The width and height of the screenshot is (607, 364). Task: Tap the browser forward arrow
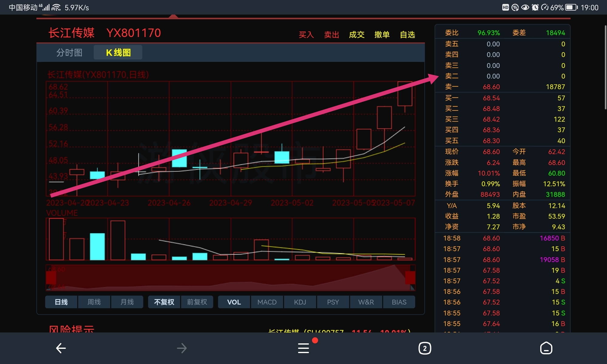pyautogui.click(x=182, y=348)
